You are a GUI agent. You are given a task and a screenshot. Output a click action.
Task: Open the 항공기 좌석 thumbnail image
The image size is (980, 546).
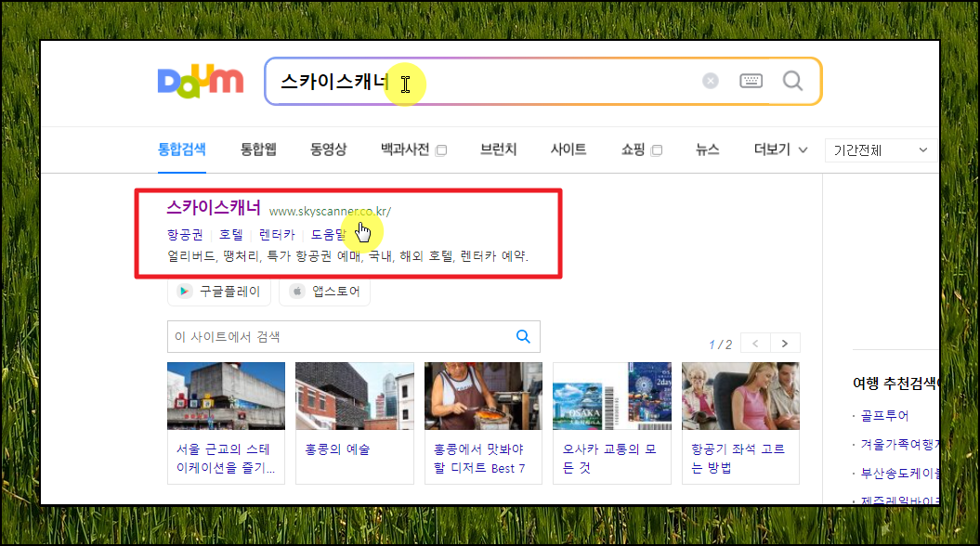tap(740, 396)
